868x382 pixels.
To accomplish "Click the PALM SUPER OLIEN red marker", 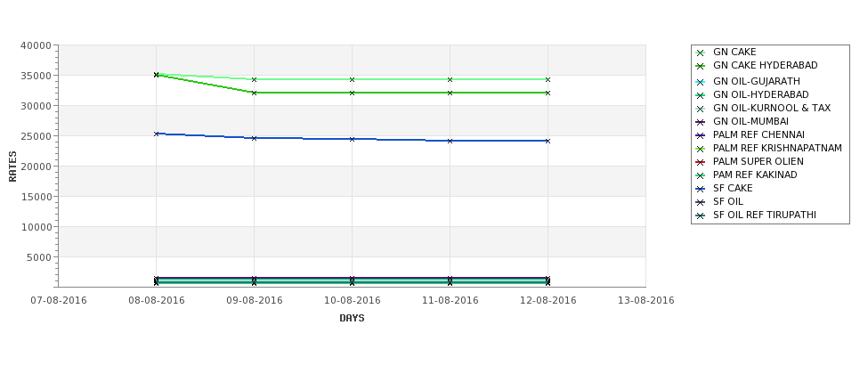I will 700,162.
